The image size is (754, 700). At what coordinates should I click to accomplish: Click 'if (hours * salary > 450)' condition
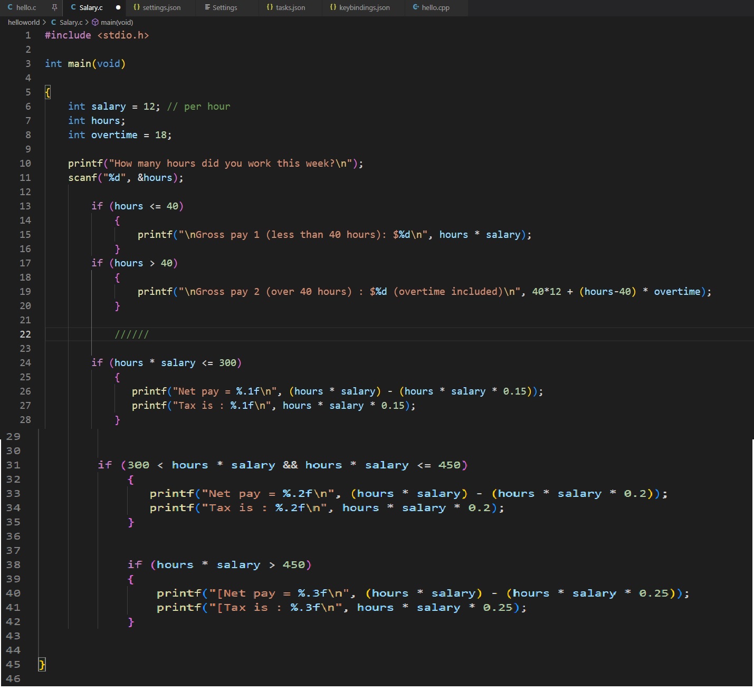point(219,565)
